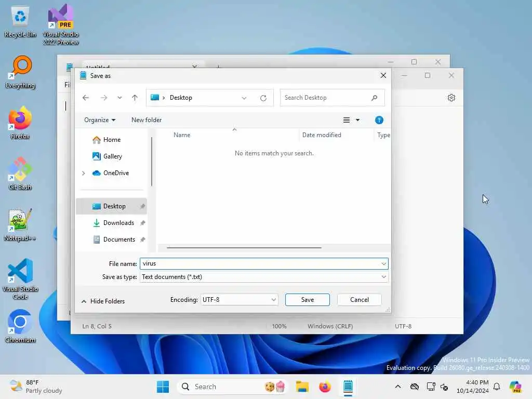The width and height of the screenshot is (532, 399).
Task: Click the horizontal scrollbar in file list
Action: pos(244,248)
